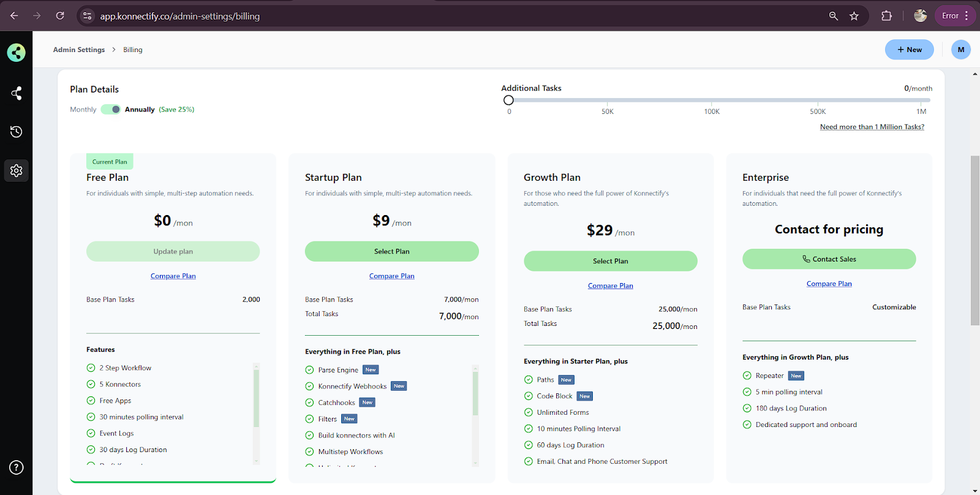Click the browser profile avatar
The height and width of the screenshot is (495, 980).
point(920,16)
